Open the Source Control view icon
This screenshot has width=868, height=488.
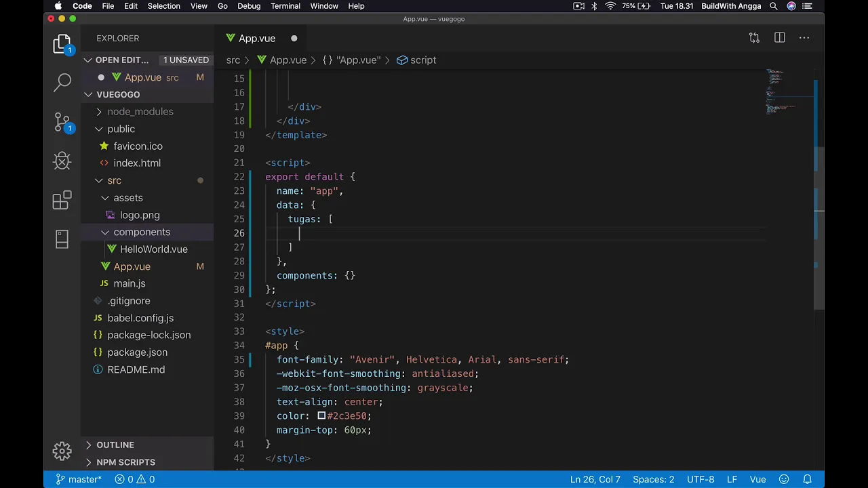pyautogui.click(x=62, y=122)
